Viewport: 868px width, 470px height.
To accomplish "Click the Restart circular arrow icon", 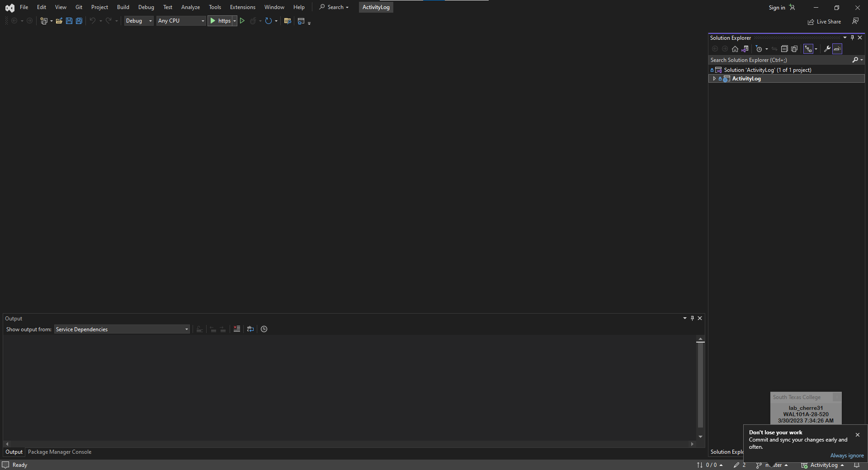I will pyautogui.click(x=269, y=21).
